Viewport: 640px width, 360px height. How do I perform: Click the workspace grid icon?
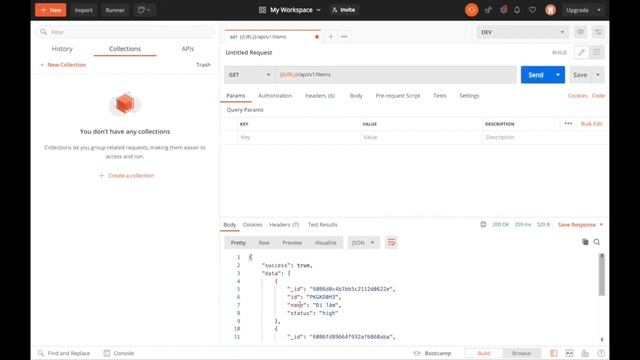(x=262, y=10)
